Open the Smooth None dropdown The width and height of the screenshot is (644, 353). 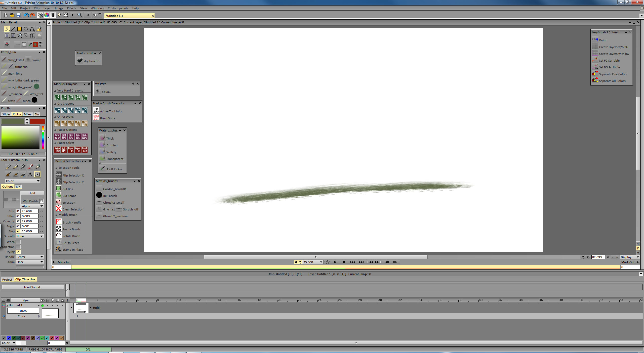[30, 236]
